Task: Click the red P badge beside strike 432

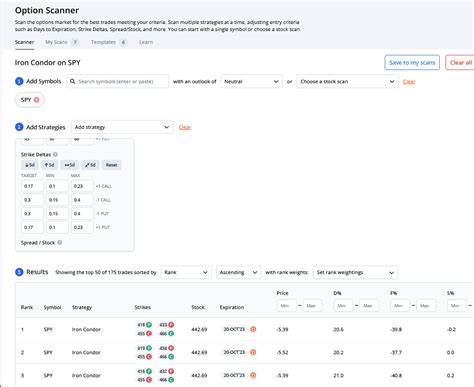Action: [x=171, y=371]
